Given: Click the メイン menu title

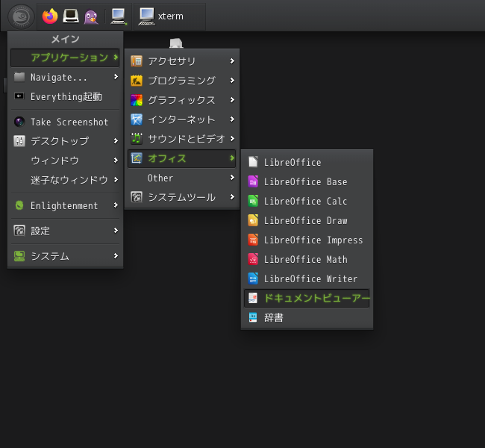Looking at the screenshot, I should 65,39.
